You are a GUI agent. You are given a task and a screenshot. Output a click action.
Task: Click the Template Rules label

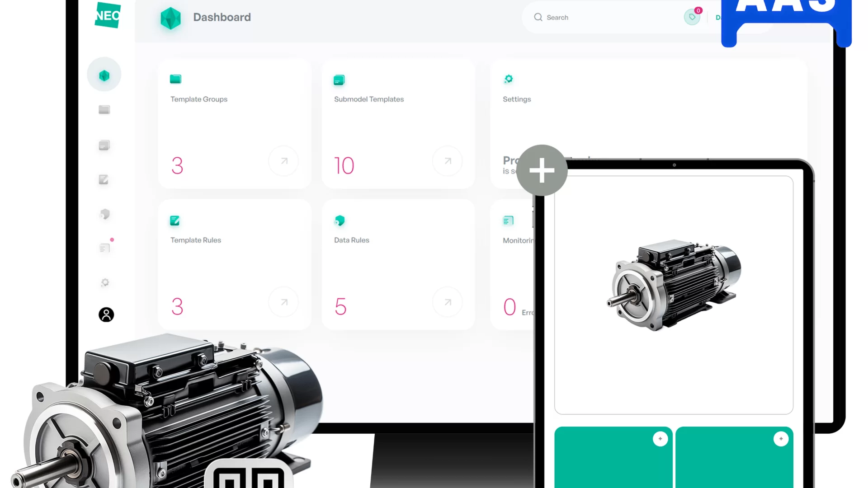(196, 240)
